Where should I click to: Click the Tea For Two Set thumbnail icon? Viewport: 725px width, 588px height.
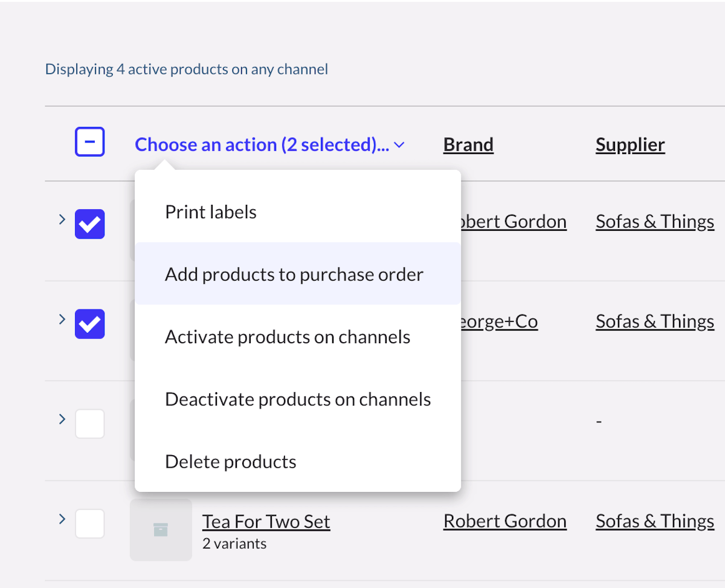[x=161, y=529]
